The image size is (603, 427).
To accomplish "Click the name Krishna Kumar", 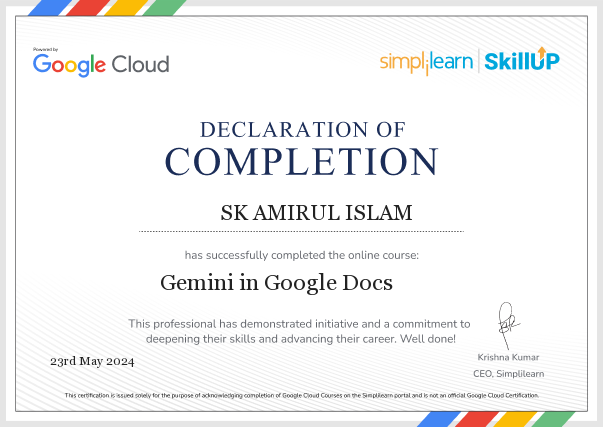I will (x=510, y=357).
